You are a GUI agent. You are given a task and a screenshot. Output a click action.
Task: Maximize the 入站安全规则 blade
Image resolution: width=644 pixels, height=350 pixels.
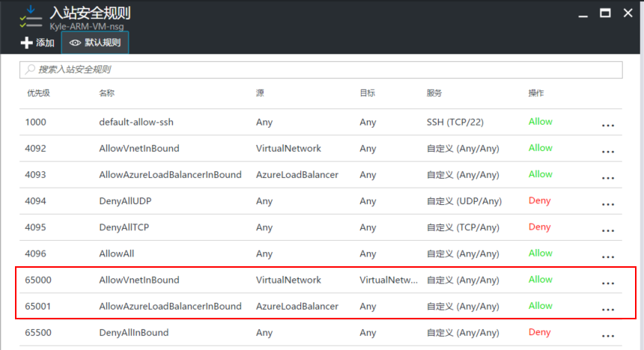[605, 13]
